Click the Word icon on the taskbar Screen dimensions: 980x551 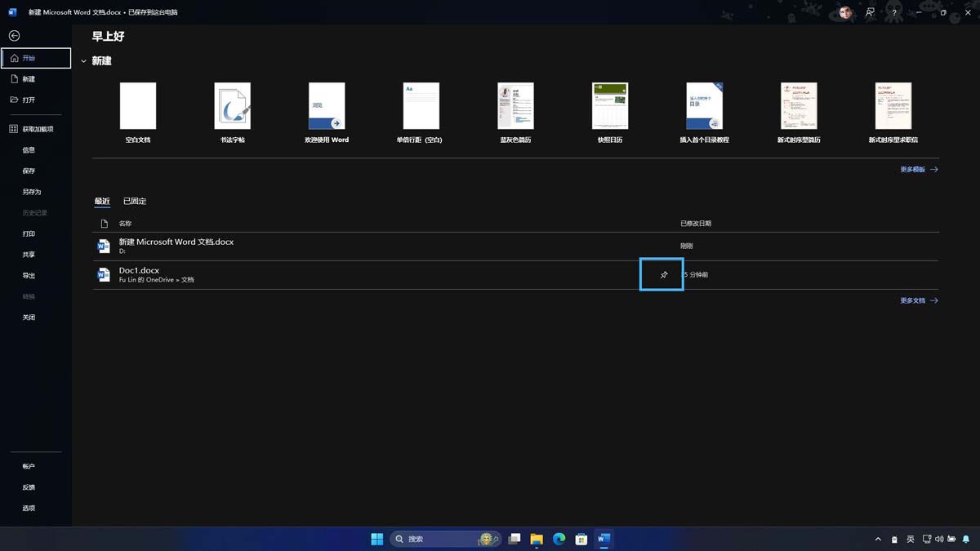(604, 539)
